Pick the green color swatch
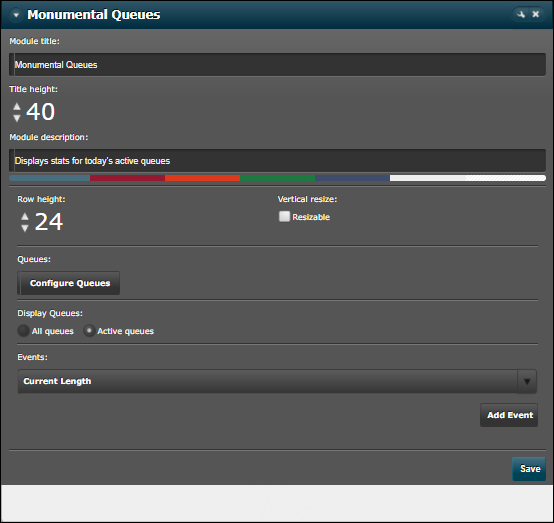The height and width of the screenshot is (523, 554). pyautogui.click(x=278, y=178)
